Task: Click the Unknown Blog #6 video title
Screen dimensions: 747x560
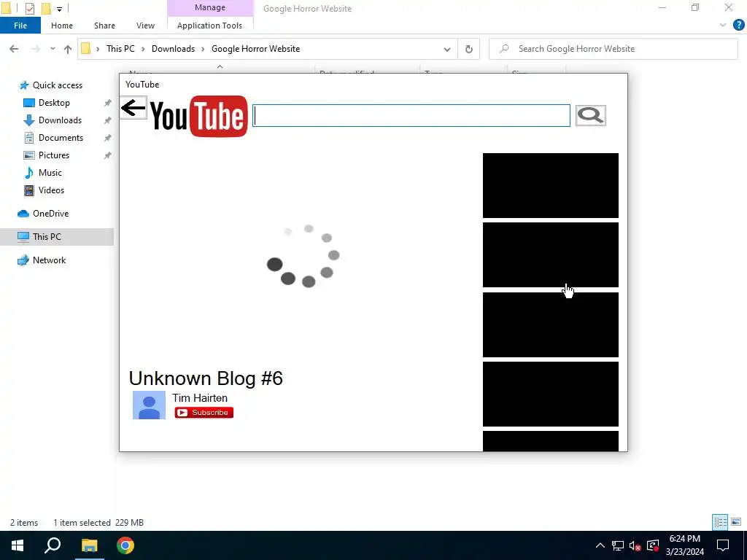Action: point(206,378)
